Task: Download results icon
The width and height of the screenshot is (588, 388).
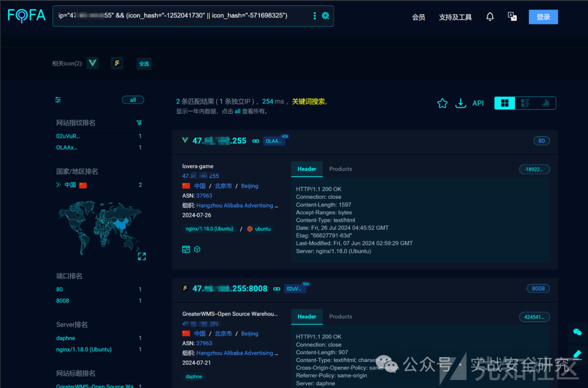Action: coord(461,103)
